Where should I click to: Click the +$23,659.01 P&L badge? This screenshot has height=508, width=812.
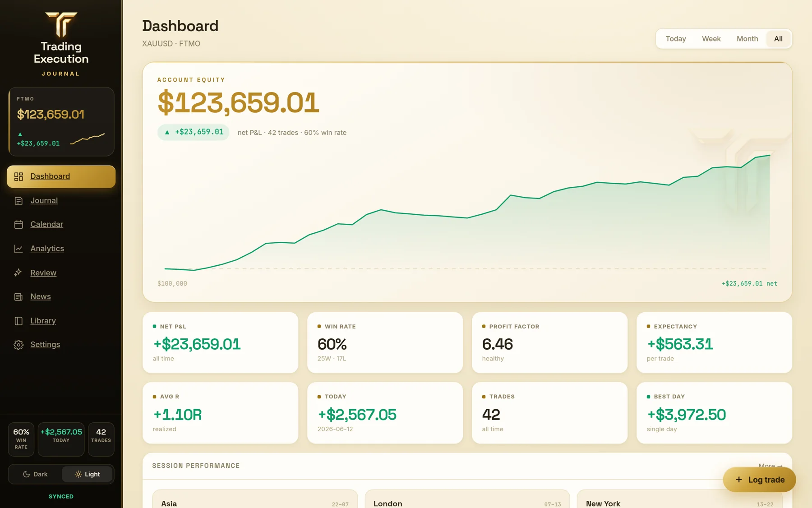(194, 132)
